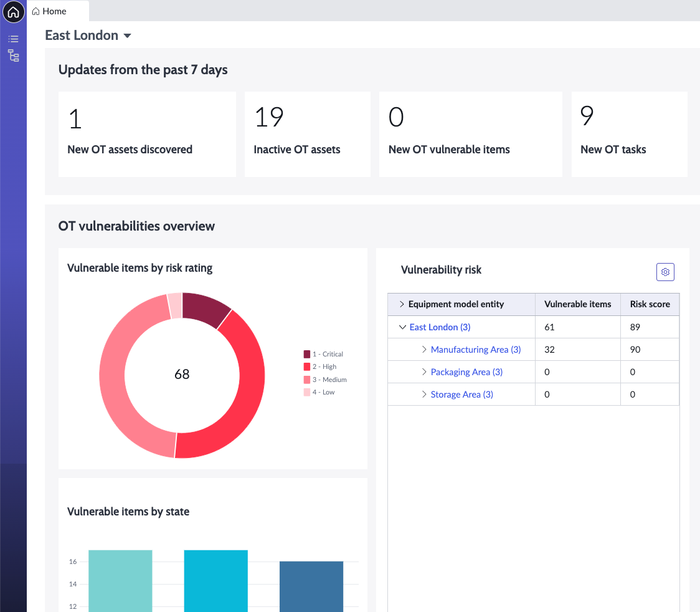
Task: Open the list menu icon in sidebar
Action: [x=14, y=39]
